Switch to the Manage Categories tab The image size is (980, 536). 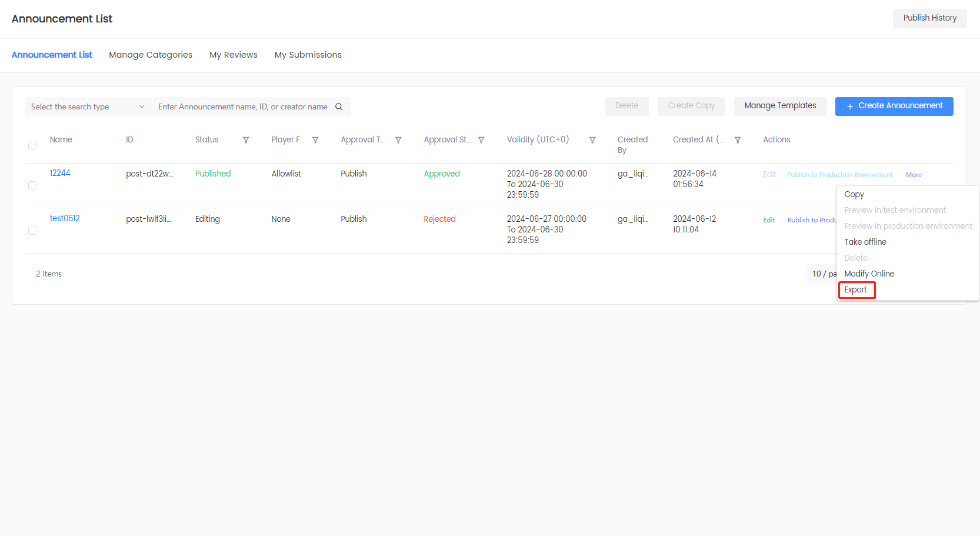151,55
